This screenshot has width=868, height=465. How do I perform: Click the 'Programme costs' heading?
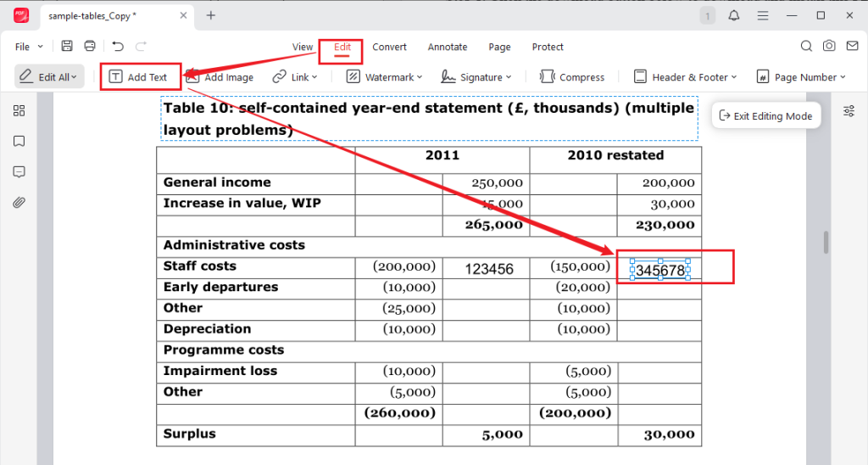[224, 350]
